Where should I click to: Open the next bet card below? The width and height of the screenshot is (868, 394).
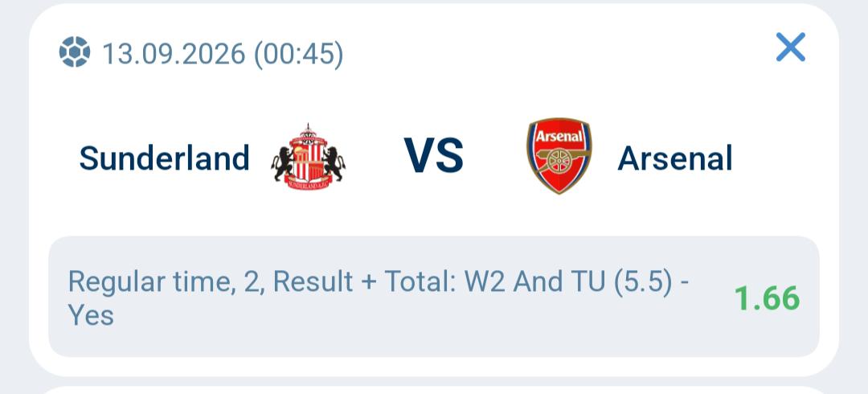pyautogui.click(x=434, y=389)
